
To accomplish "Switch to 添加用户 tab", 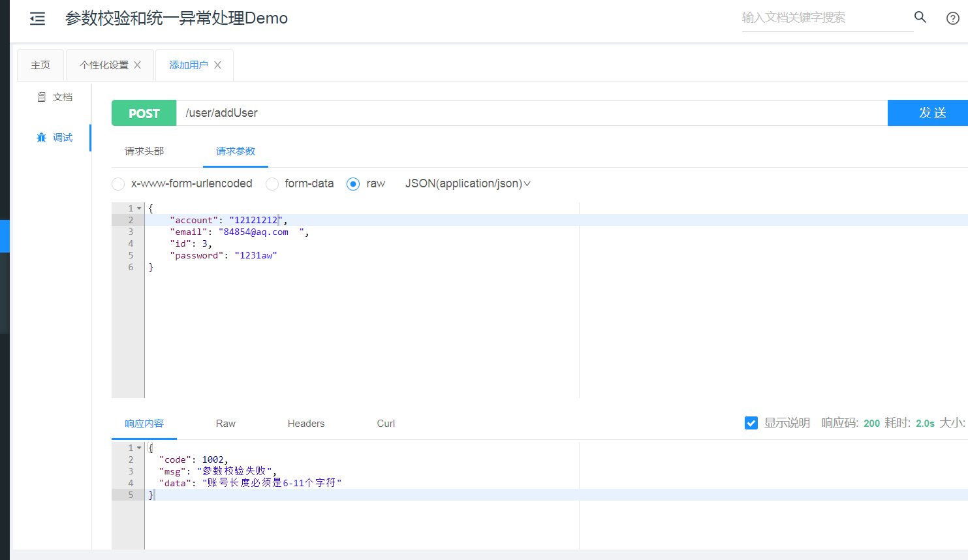I will 189,65.
